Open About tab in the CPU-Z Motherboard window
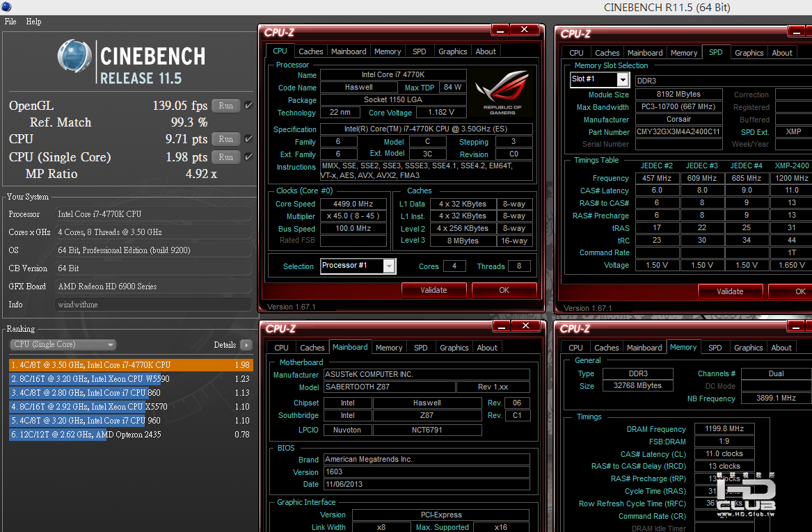812x532 pixels. click(x=487, y=348)
